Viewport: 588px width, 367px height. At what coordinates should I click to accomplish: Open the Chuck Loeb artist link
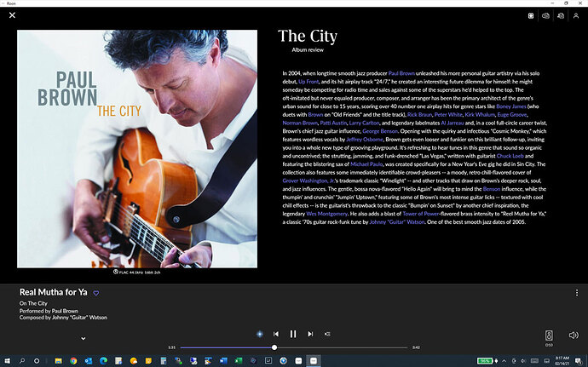click(x=510, y=156)
